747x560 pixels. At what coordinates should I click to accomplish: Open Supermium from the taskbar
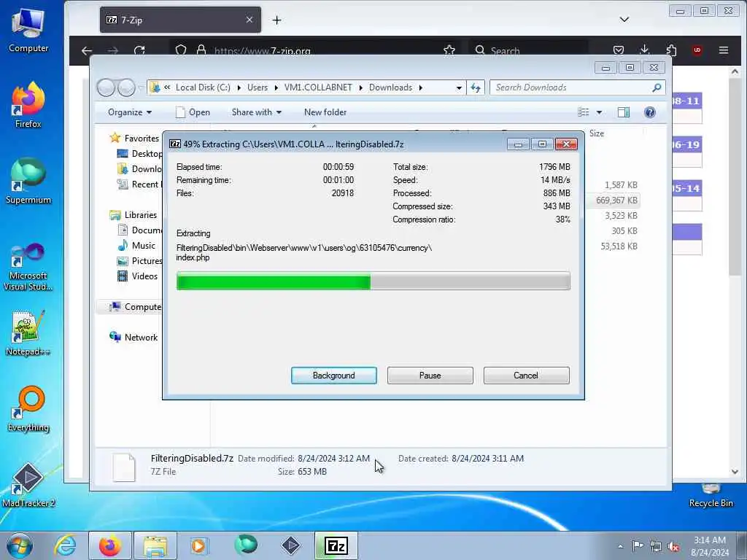[245, 545]
